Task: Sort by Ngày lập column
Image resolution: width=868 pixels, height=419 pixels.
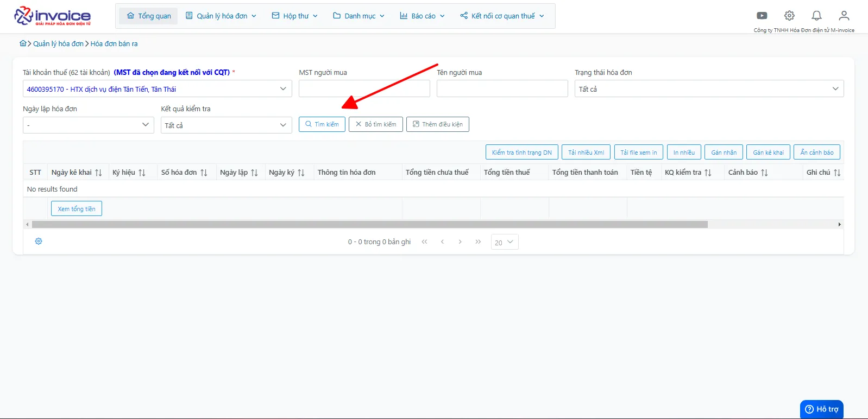Action: coord(254,173)
